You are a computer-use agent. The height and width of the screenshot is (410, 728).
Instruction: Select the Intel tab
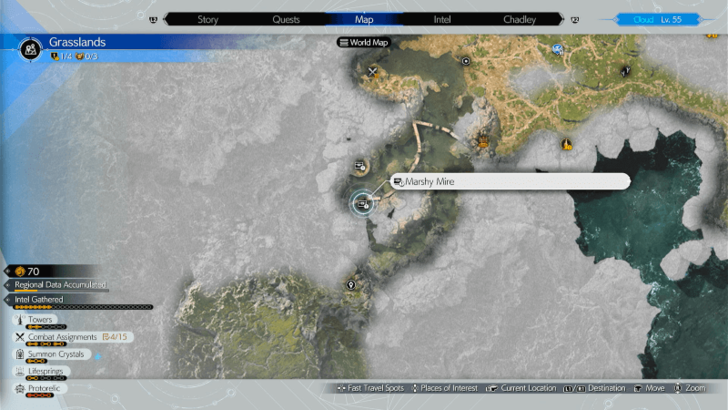click(x=441, y=19)
